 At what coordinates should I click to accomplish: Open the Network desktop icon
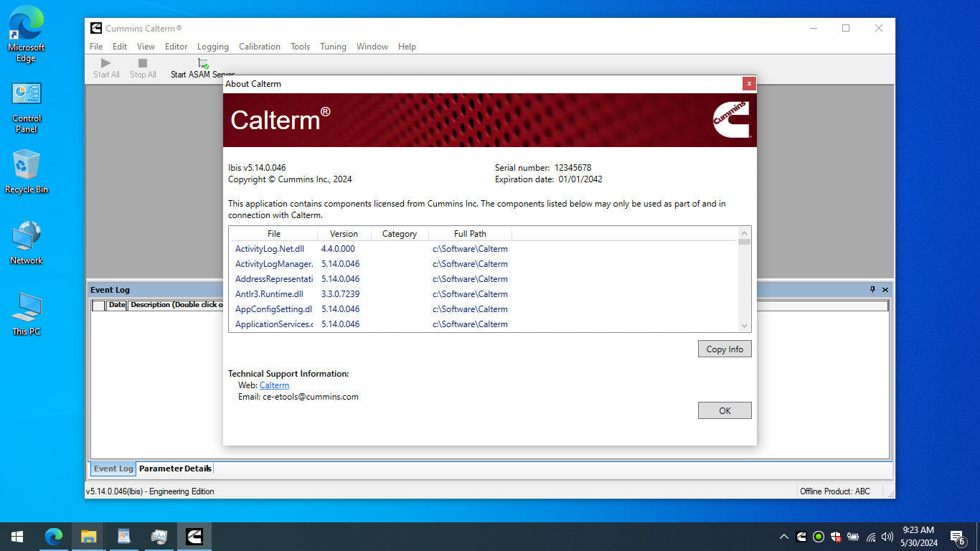27,242
